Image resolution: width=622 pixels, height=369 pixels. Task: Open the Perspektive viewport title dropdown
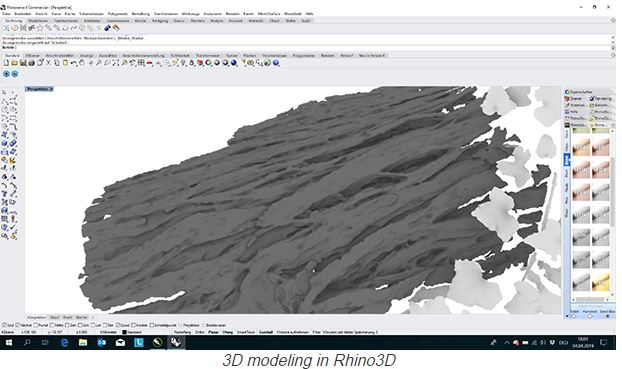pyautogui.click(x=39, y=89)
